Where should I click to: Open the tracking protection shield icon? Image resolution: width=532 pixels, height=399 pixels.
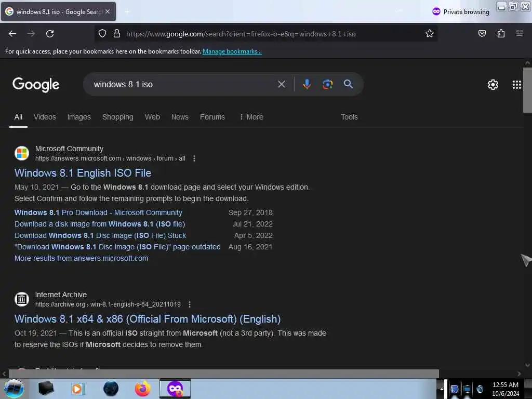click(102, 34)
